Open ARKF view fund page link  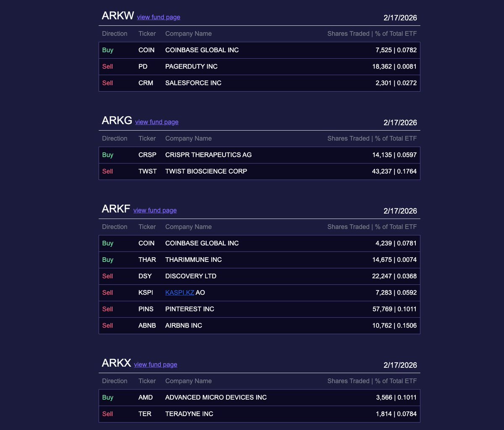pyautogui.click(x=155, y=210)
